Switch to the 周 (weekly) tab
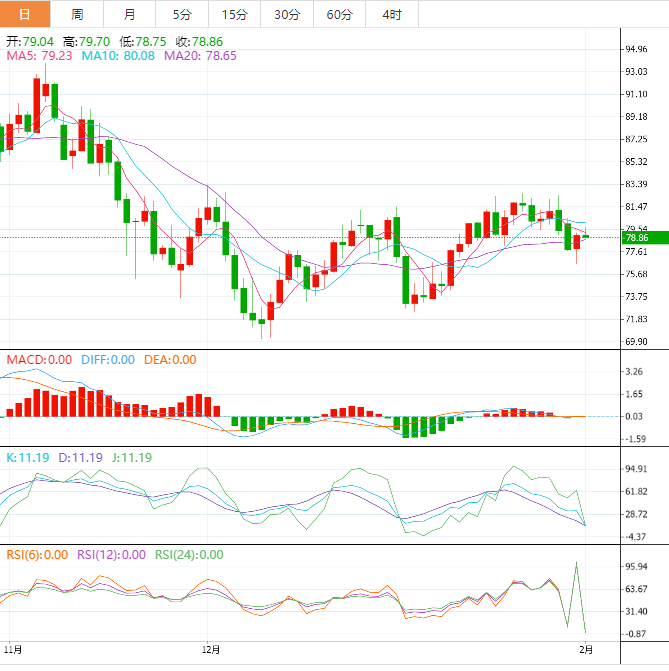Image resolution: width=669 pixels, height=671 pixels. click(x=77, y=14)
